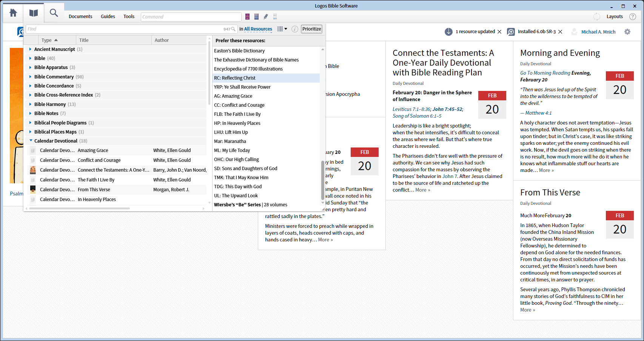Open the settings gear icon
644x341 pixels.
click(x=627, y=32)
